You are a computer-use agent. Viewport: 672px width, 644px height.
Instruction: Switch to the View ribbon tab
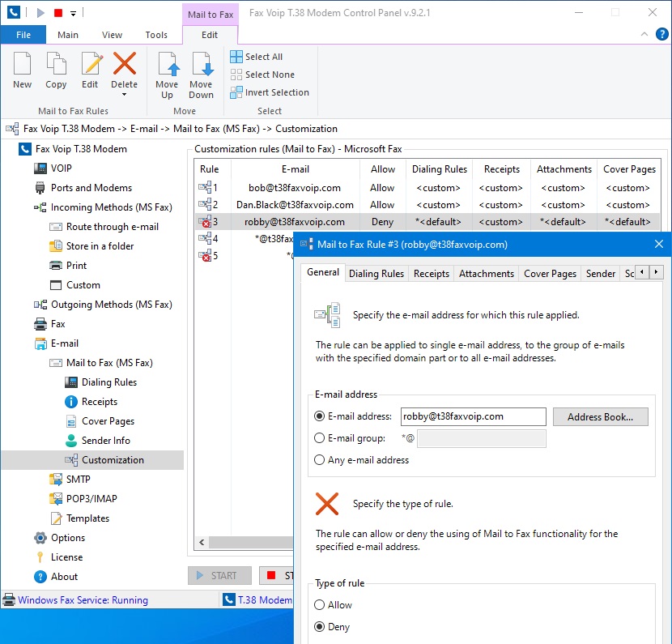tap(112, 35)
